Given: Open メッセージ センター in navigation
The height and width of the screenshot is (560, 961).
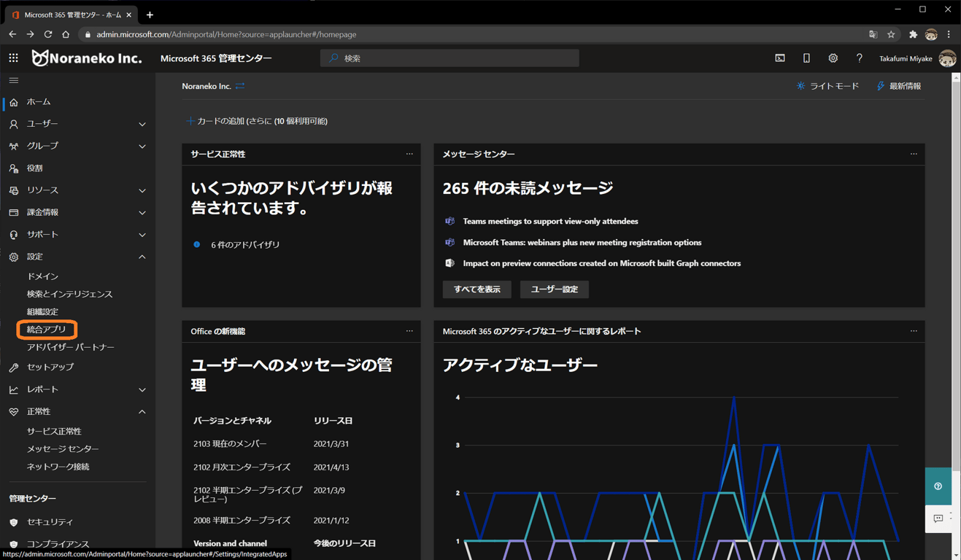Looking at the screenshot, I should (x=63, y=448).
